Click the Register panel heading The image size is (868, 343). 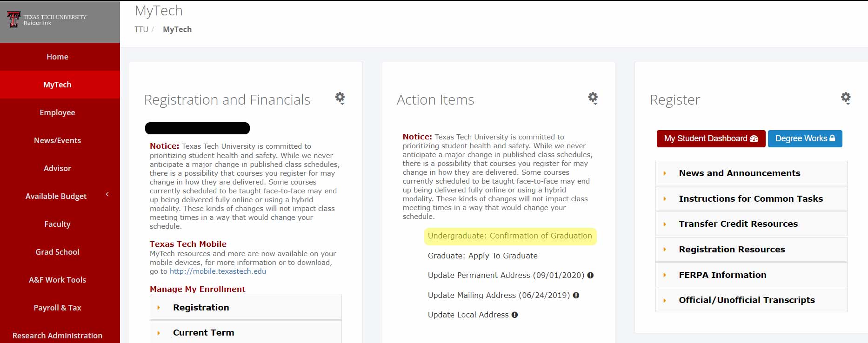point(675,100)
